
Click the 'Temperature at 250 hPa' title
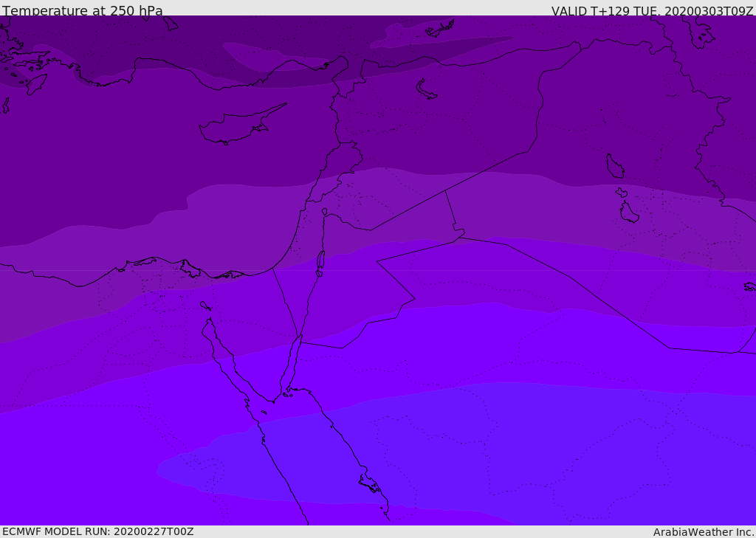pyautogui.click(x=83, y=10)
